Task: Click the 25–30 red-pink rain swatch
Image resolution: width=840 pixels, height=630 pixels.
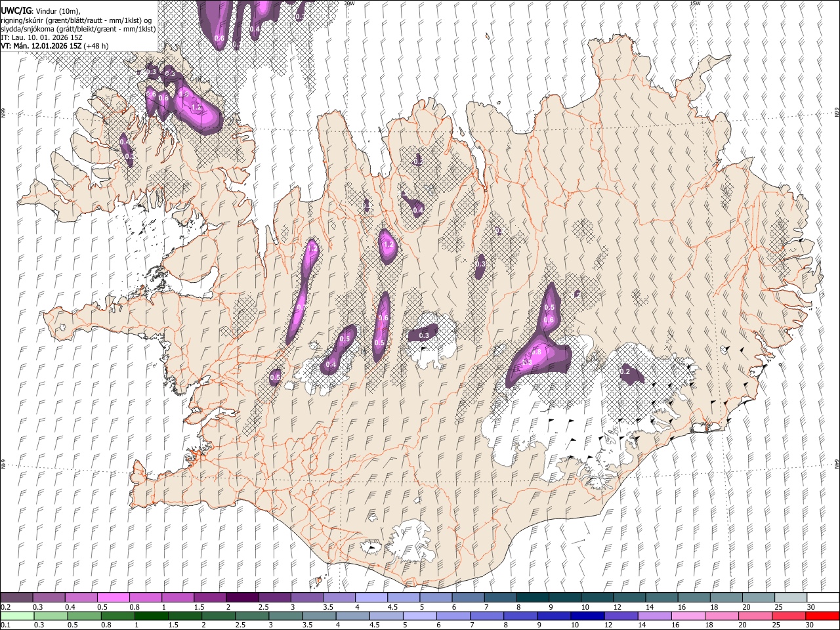Action: point(788,616)
